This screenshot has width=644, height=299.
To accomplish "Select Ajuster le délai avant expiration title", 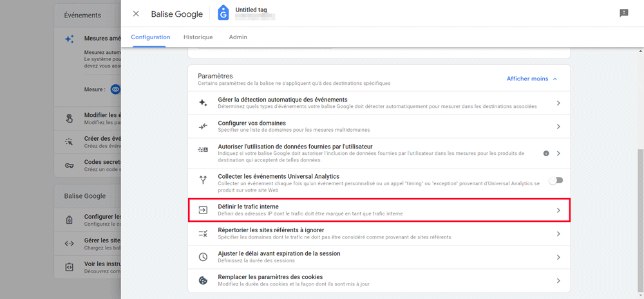I will coord(279,253).
